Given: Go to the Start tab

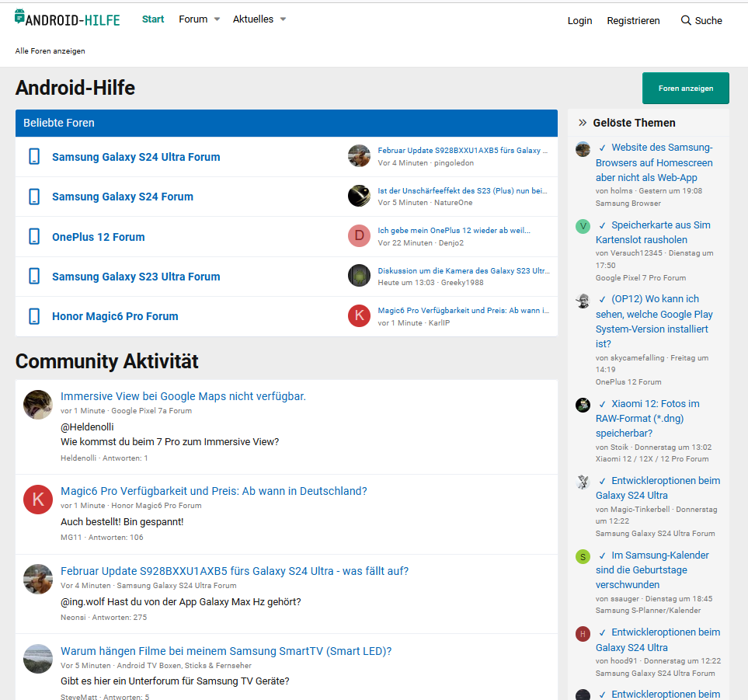Looking at the screenshot, I should 153,19.
